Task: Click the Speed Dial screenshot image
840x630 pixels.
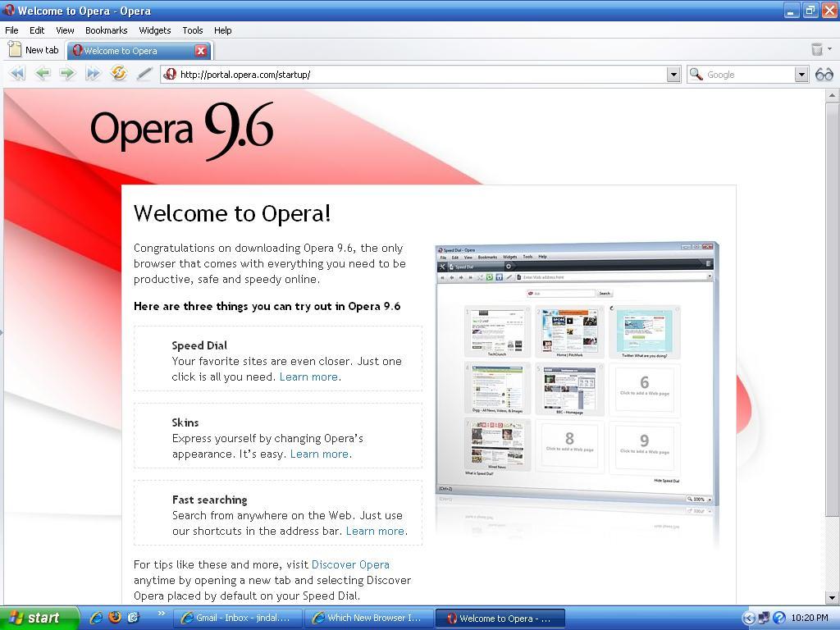Action: [x=576, y=375]
